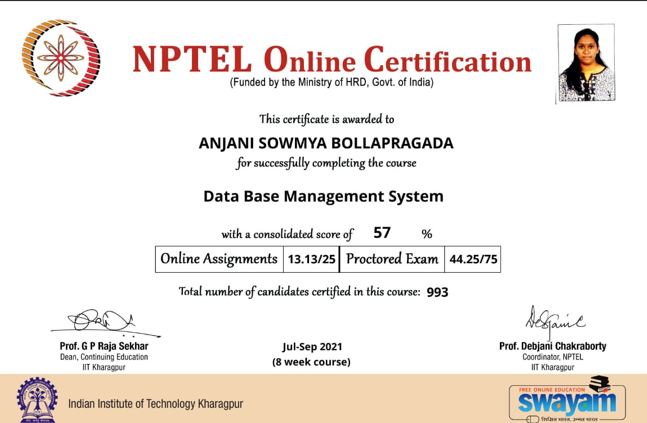Click the Funded by Ministry of HRD subtitle
This screenshot has height=423, width=647.
[332, 82]
